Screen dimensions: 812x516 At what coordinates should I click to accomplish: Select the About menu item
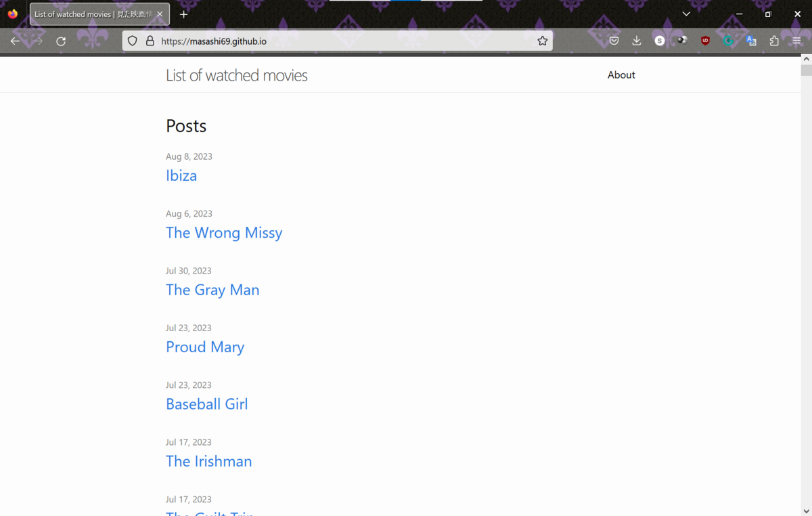[621, 74]
